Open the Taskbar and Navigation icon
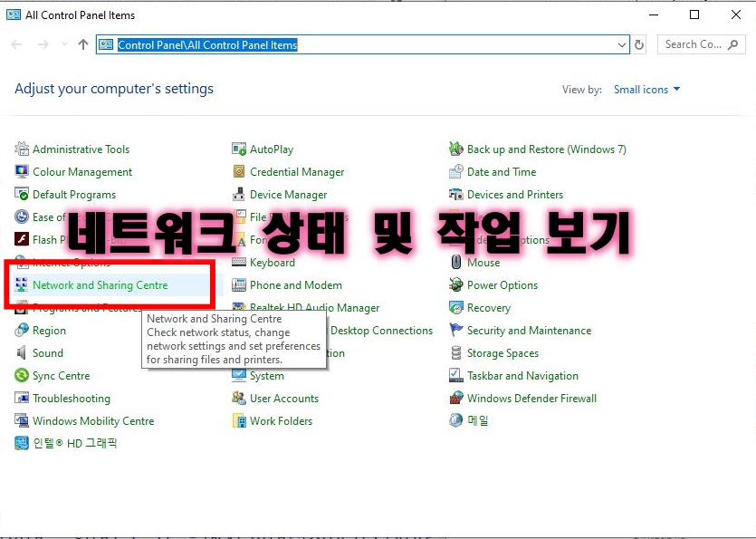 click(456, 375)
